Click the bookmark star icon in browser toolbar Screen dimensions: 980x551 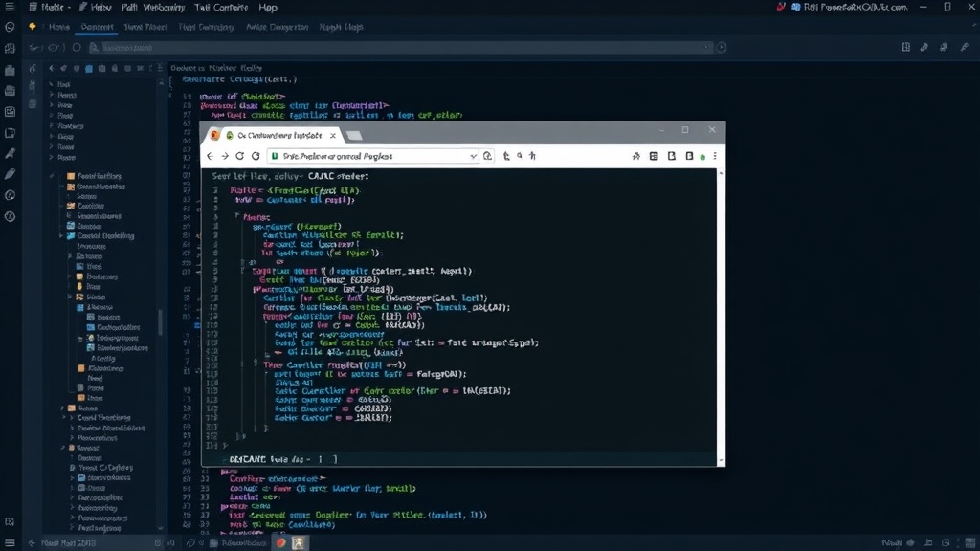pos(636,156)
